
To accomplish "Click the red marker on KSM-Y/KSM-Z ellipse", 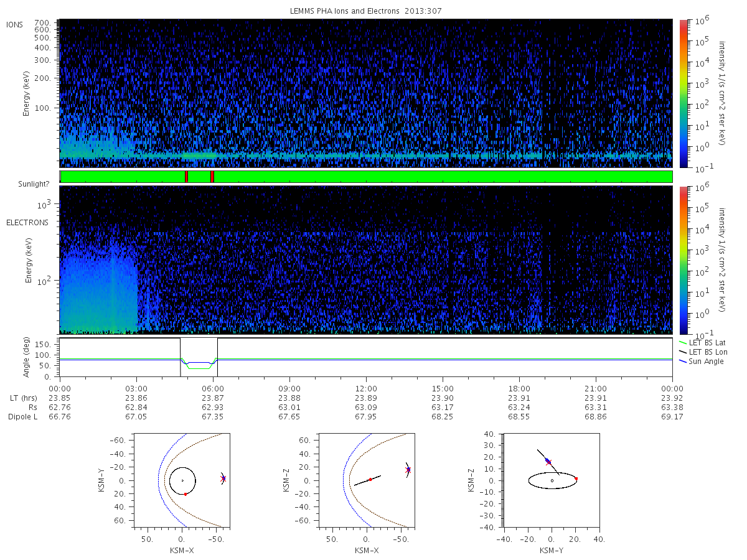I will (576, 478).
